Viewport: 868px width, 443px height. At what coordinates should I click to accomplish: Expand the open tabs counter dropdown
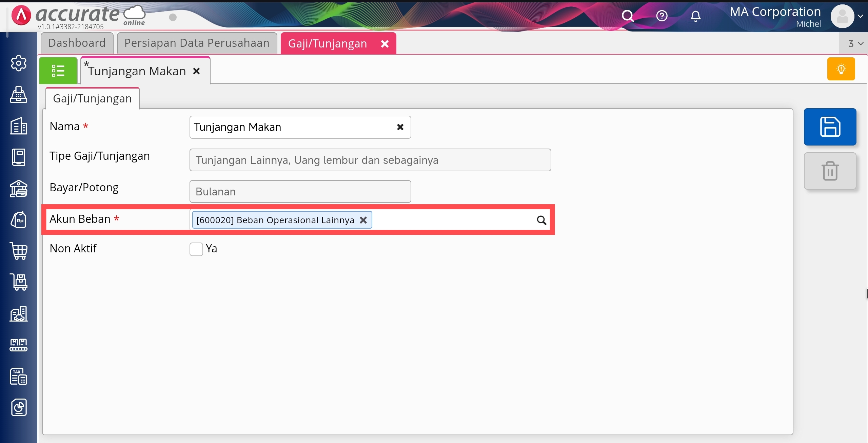click(855, 44)
